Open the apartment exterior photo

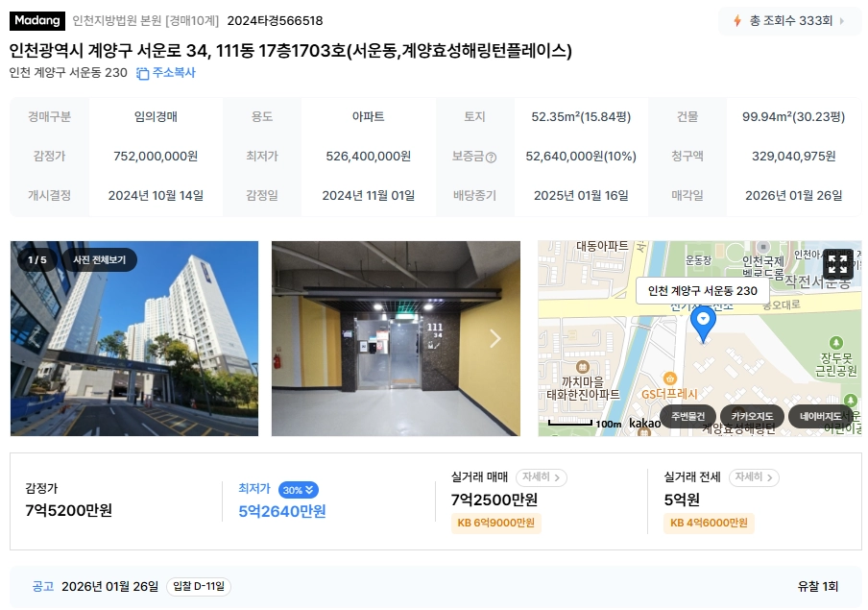click(134, 338)
